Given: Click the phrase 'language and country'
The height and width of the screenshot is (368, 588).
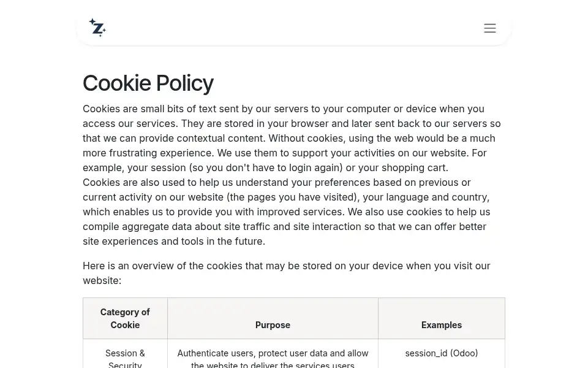Looking at the screenshot, I should pyautogui.click(x=437, y=197).
